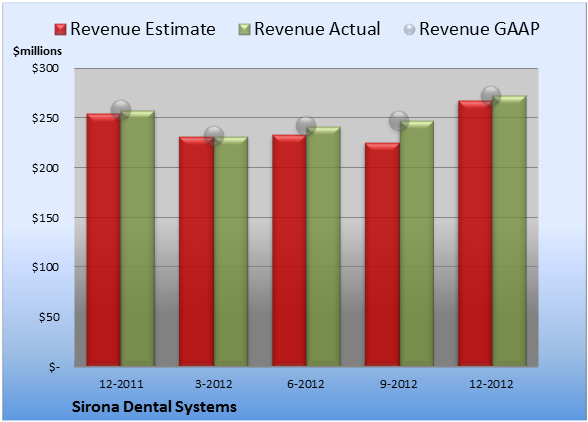Click the $millions axis unit label

[37, 51]
